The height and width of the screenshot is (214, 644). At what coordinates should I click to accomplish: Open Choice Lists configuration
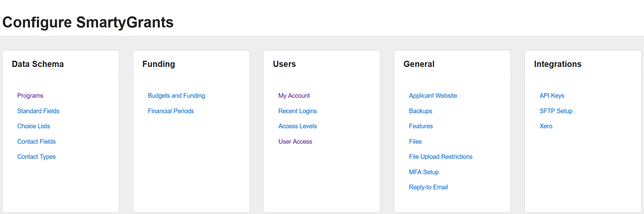34,126
